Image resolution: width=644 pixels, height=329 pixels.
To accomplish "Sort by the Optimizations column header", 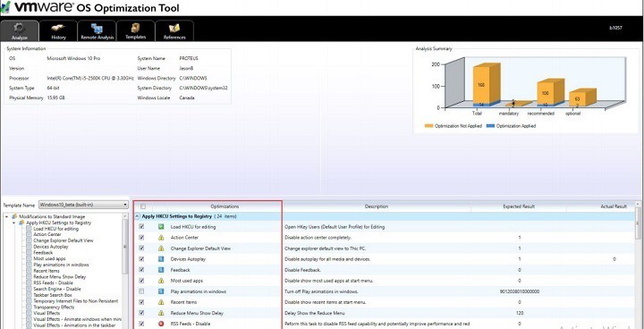I will [x=225, y=207].
